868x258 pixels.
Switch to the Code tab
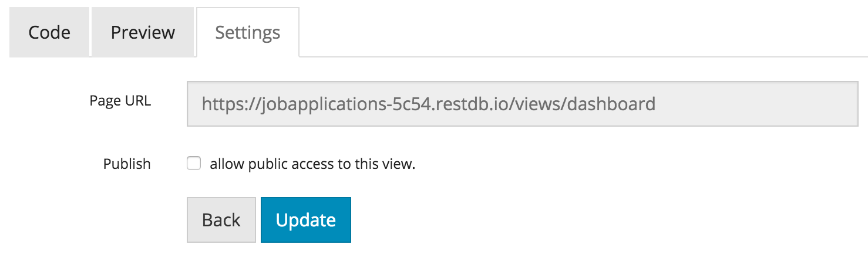click(x=49, y=32)
